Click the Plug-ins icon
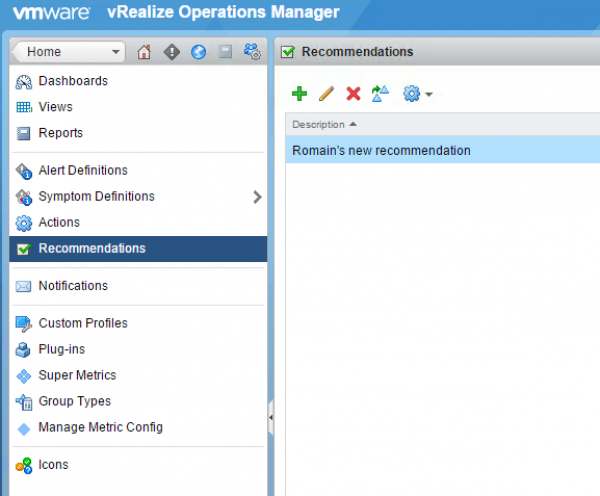This screenshot has height=496, width=600. click(23, 350)
